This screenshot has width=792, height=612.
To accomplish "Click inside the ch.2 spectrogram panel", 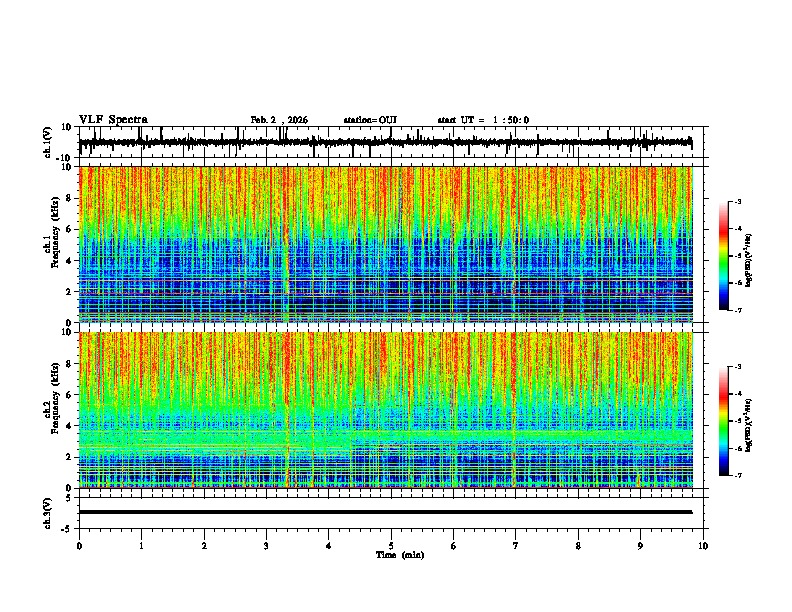I will (386, 410).
